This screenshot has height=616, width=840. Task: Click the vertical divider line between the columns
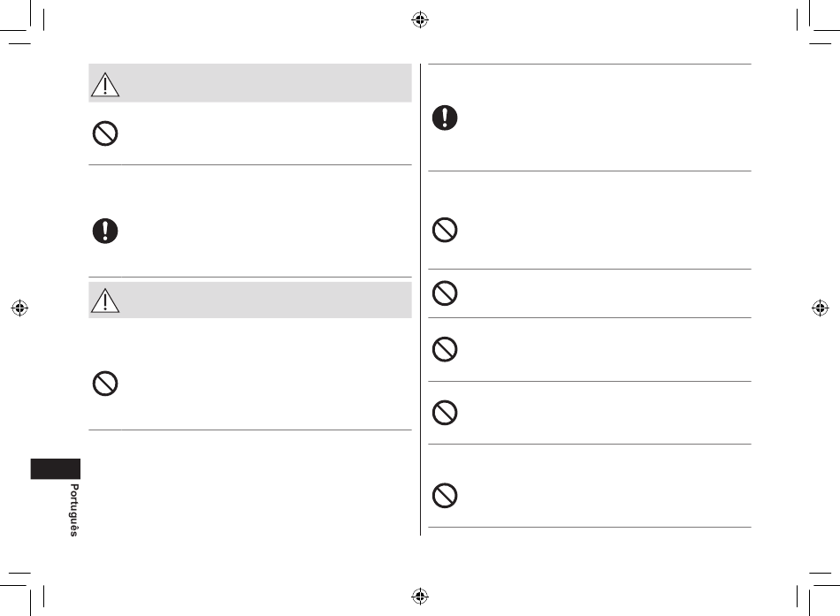pos(421,300)
